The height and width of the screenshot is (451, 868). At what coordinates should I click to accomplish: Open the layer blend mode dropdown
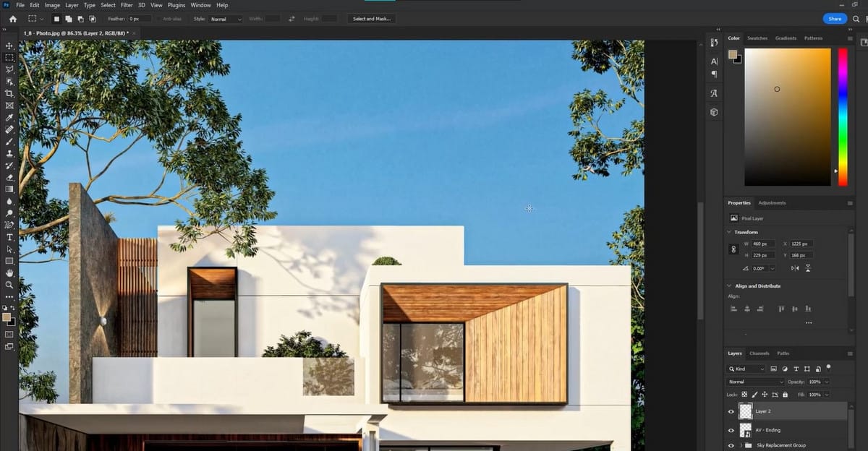(x=755, y=382)
